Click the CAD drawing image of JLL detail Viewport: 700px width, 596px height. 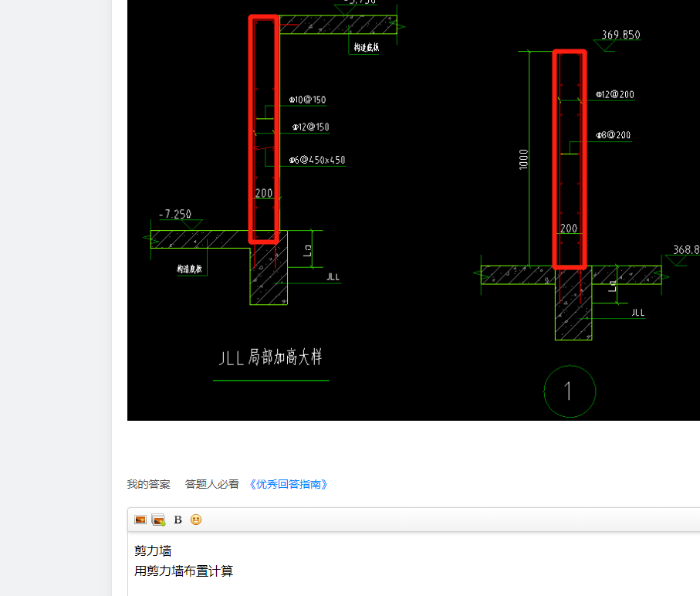(x=414, y=210)
